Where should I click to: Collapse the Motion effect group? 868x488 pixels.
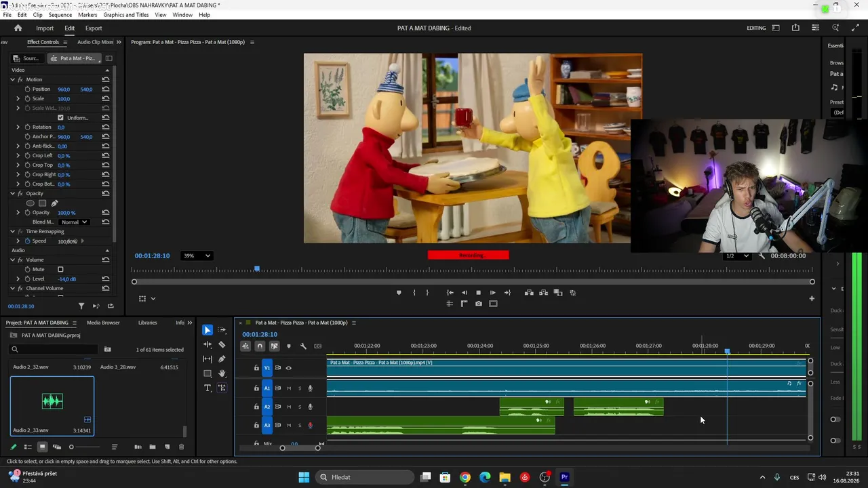pyautogui.click(x=12, y=79)
